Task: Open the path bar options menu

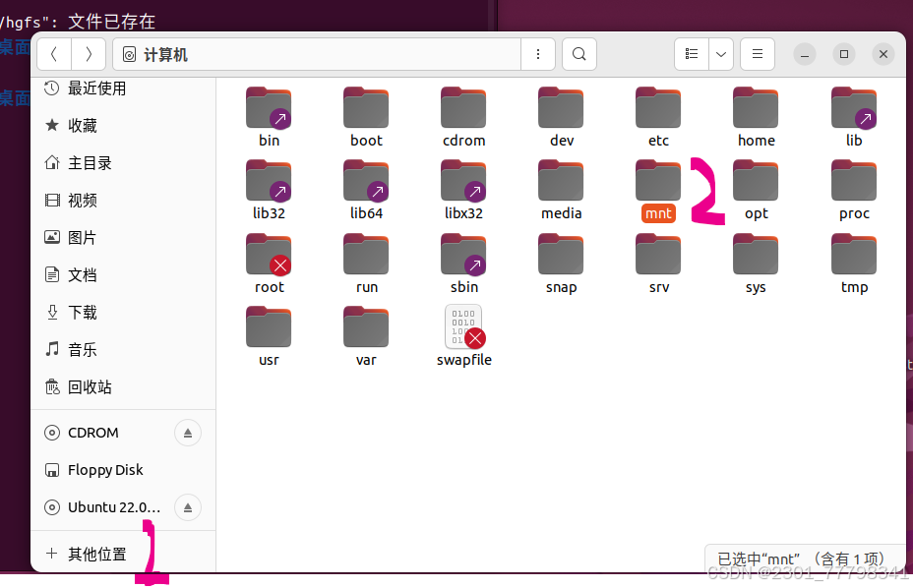Action: 538,54
